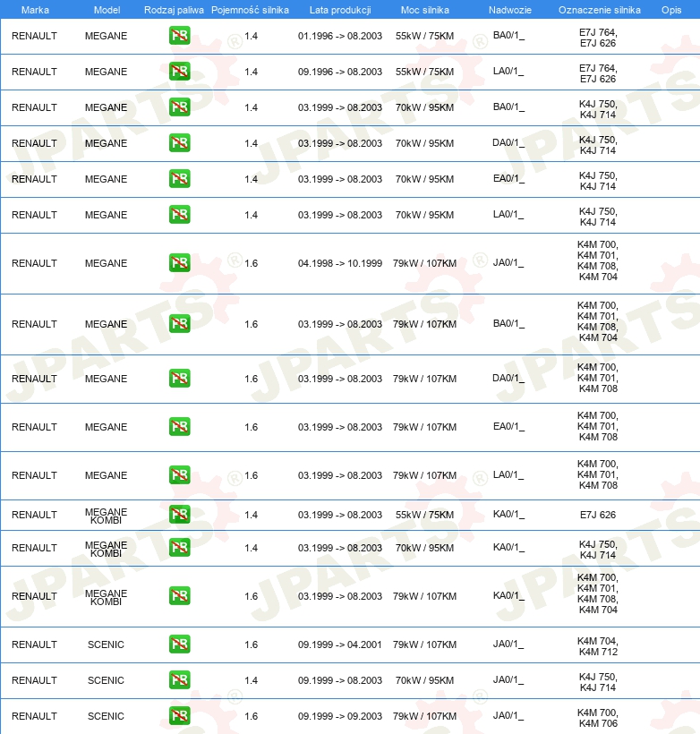Click the Oznaczenie silnika column header

pos(600,10)
